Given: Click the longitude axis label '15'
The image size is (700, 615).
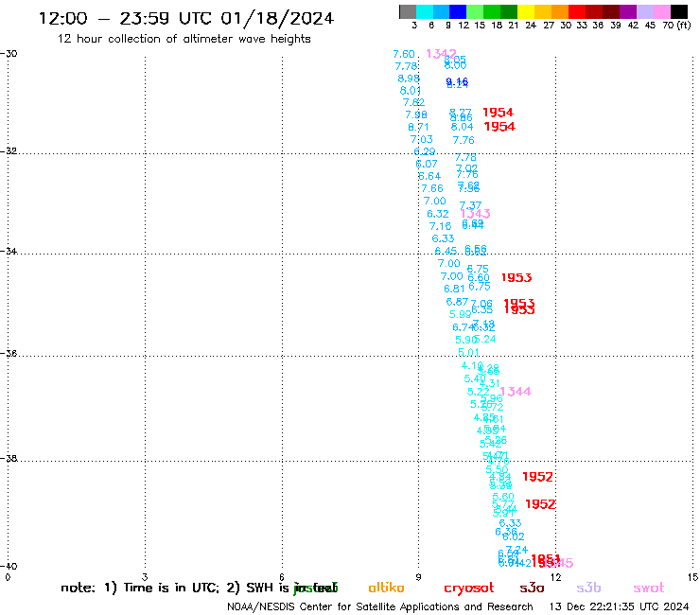Looking at the screenshot, I should (x=693, y=577).
